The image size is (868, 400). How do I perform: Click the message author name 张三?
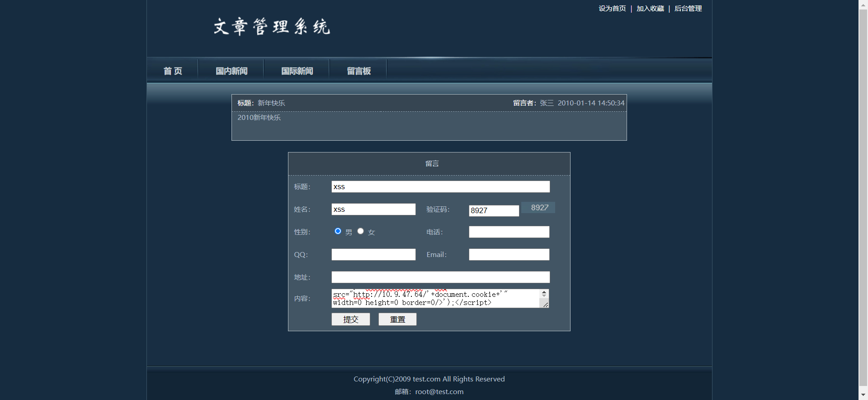pyautogui.click(x=547, y=103)
